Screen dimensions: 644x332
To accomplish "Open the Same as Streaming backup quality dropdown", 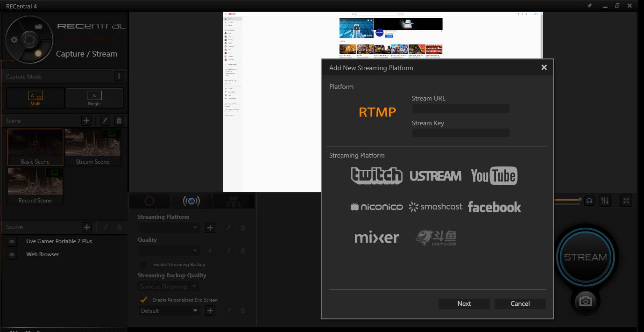I will tap(169, 286).
